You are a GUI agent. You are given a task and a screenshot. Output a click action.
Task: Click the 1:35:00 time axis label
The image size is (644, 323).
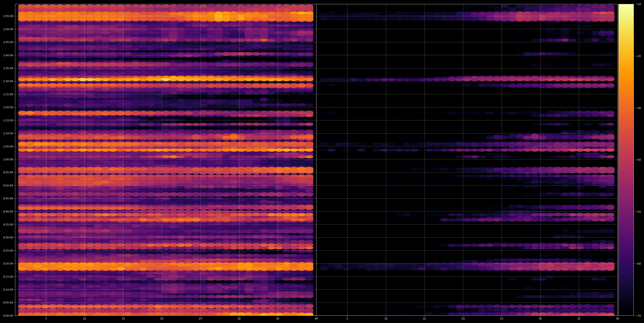[x=8, y=68]
